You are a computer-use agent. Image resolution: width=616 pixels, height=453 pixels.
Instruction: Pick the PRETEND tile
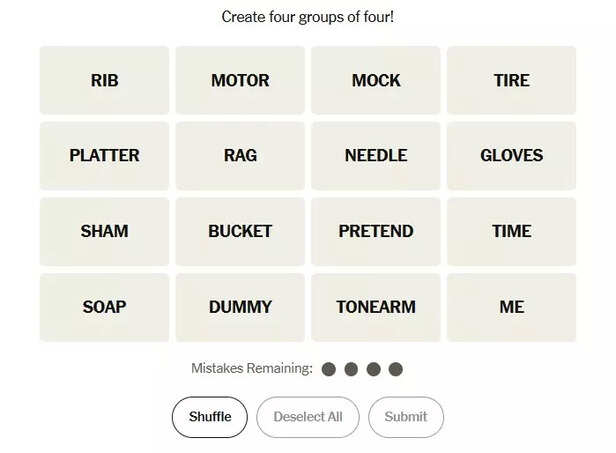(x=376, y=231)
